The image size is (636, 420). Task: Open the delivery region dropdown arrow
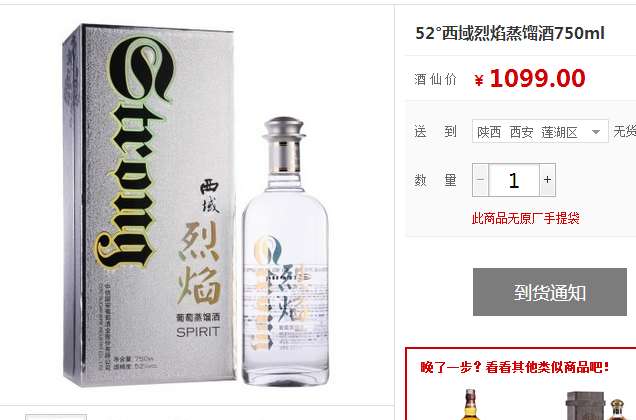pos(596,132)
